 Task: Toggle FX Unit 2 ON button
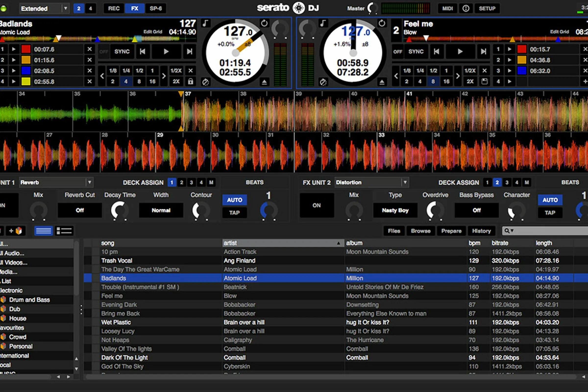click(317, 205)
